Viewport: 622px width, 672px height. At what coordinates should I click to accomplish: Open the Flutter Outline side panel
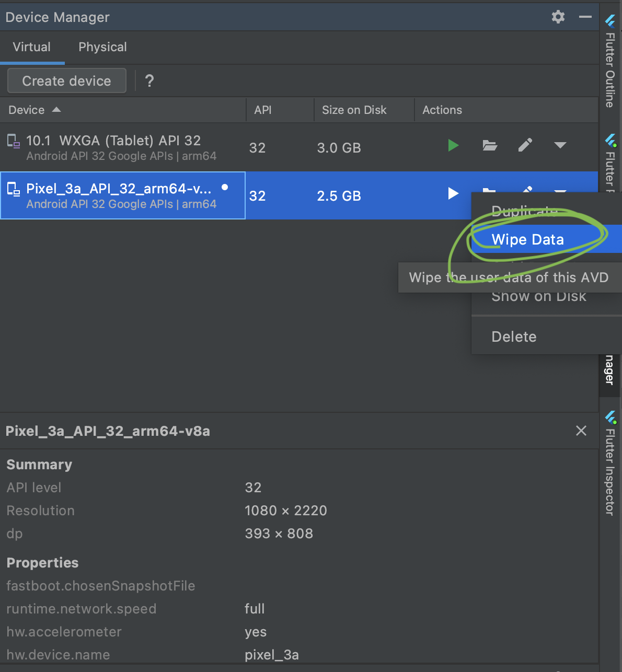pyautogui.click(x=610, y=61)
